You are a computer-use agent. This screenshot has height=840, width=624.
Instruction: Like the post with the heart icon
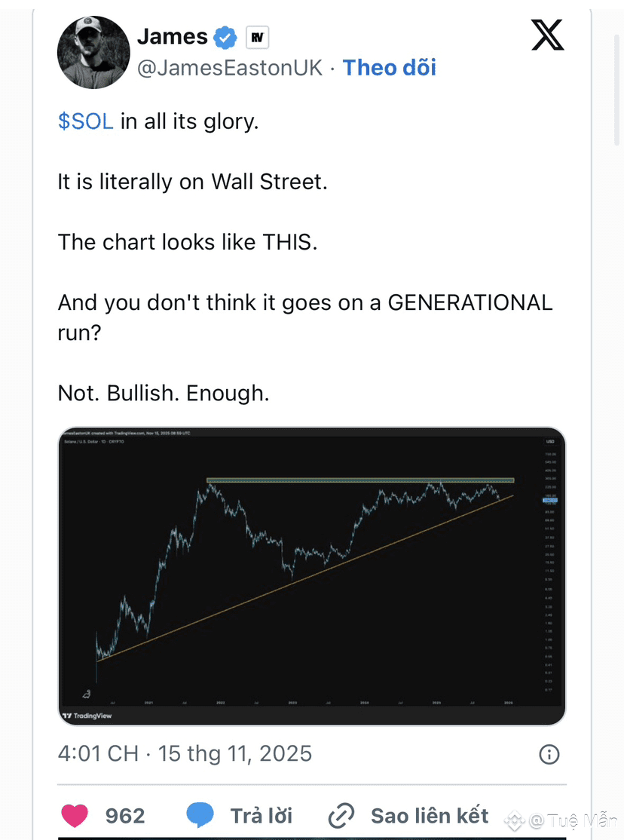click(x=73, y=815)
